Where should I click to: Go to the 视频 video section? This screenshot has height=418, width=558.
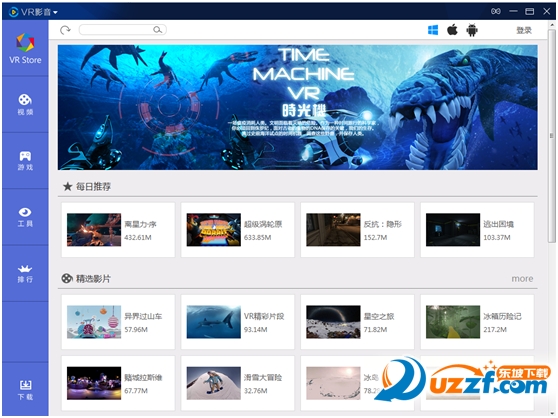[25, 105]
